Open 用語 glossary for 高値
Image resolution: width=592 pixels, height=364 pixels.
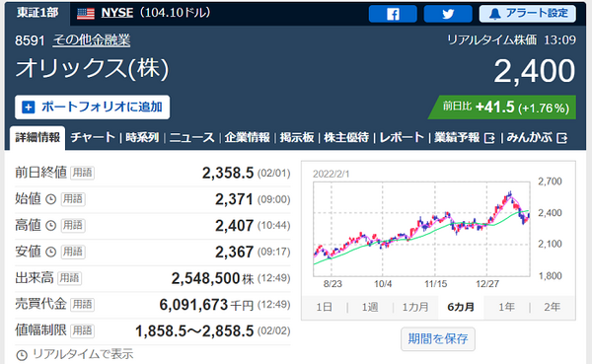tap(72, 226)
